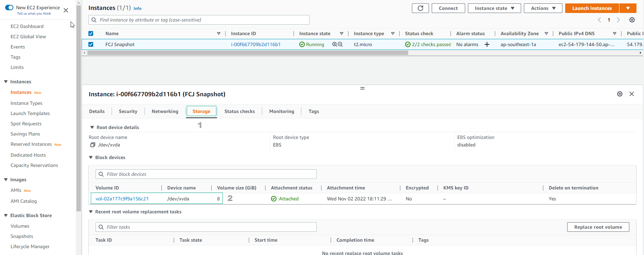Collapse Recent root volume replacement tasks
This screenshot has height=255, width=644.
tap(91, 212)
